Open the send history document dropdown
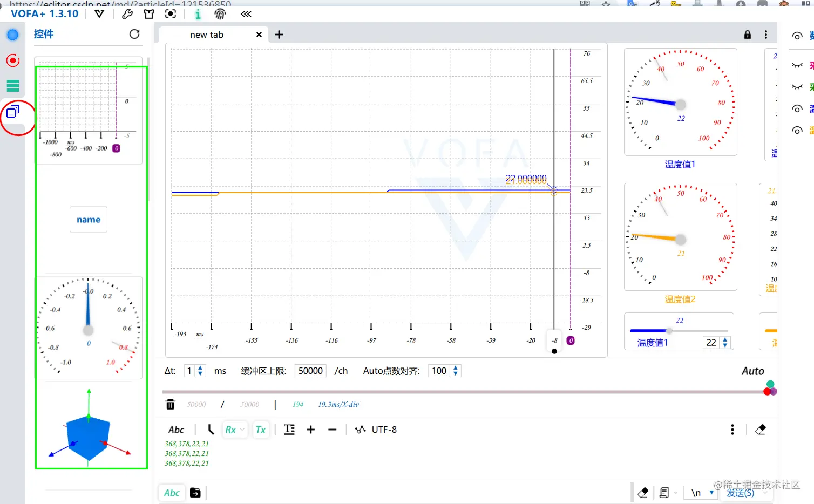The height and width of the screenshot is (504, 814). click(x=668, y=493)
